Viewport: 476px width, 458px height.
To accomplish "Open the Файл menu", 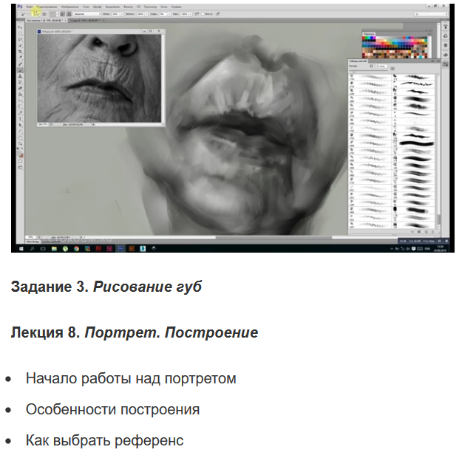I will point(30,7).
